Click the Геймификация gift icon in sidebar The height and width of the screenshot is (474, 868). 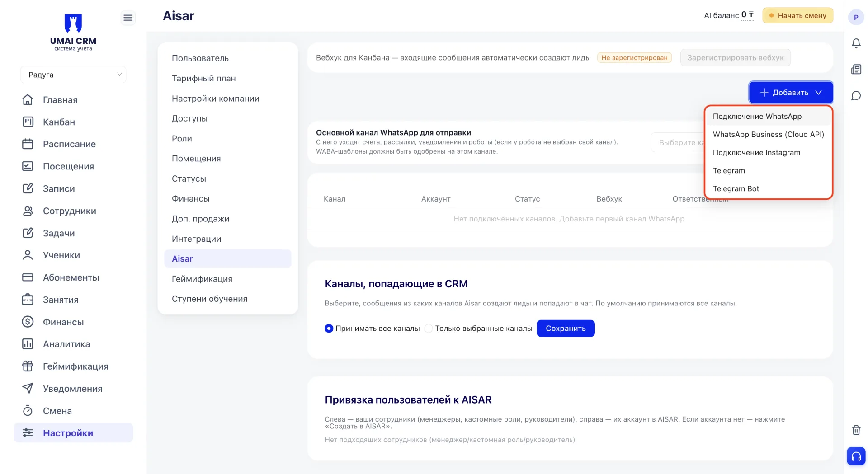28,366
